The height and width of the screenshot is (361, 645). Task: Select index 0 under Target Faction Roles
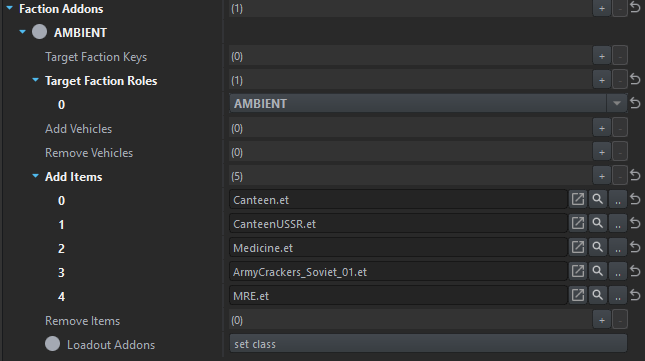pyautogui.click(x=61, y=104)
